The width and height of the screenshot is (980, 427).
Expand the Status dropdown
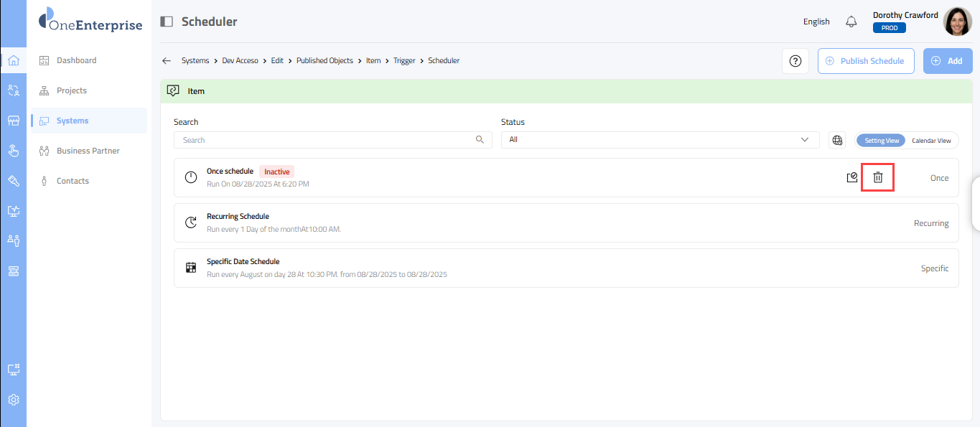(660, 140)
